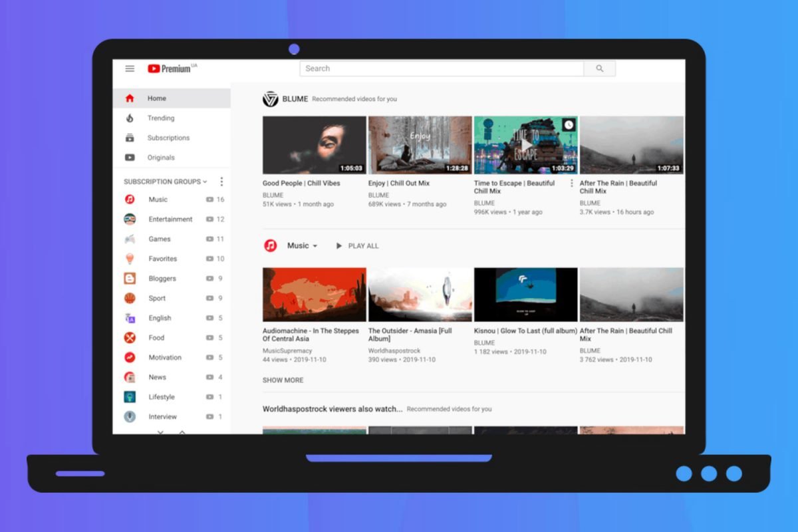Open Audiomachine In The Steppes thumbnail
The image size is (798, 532).
click(315, 295)
